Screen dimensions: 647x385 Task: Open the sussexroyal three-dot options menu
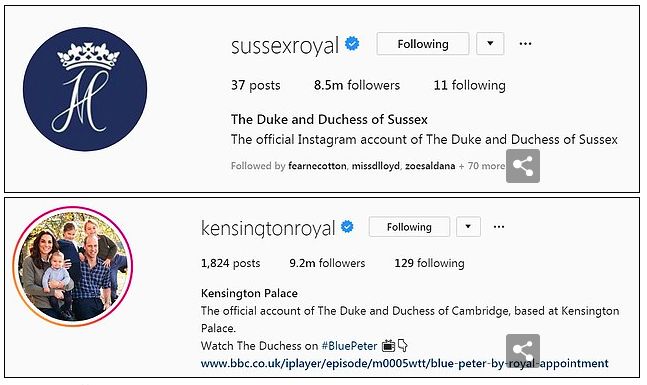[525, 44]
